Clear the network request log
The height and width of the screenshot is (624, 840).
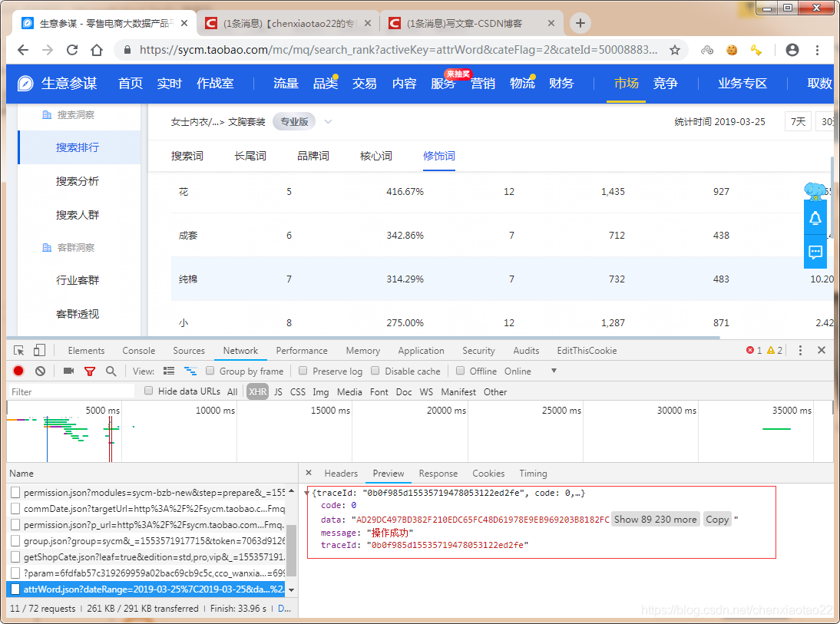[x=40, y=371]
